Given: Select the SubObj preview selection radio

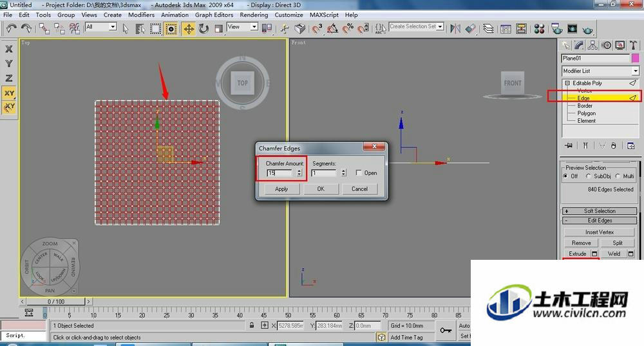Looking at the screenshot, I should [x=589, y=176].
